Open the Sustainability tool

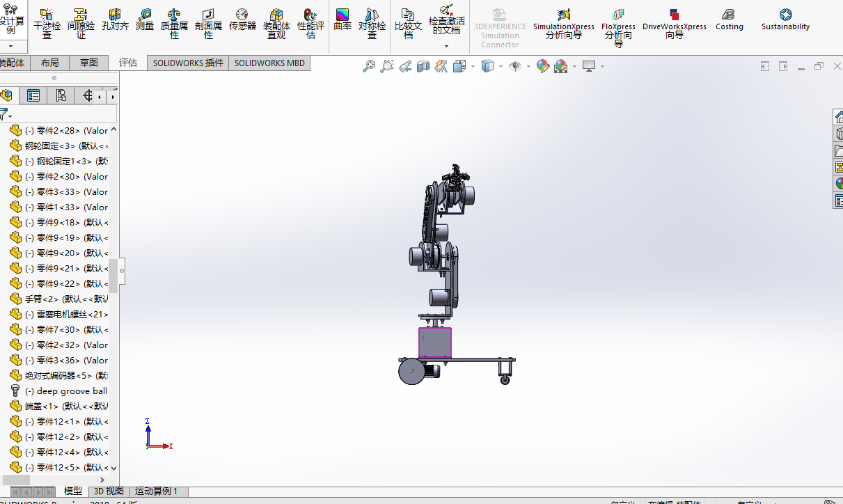785,19
